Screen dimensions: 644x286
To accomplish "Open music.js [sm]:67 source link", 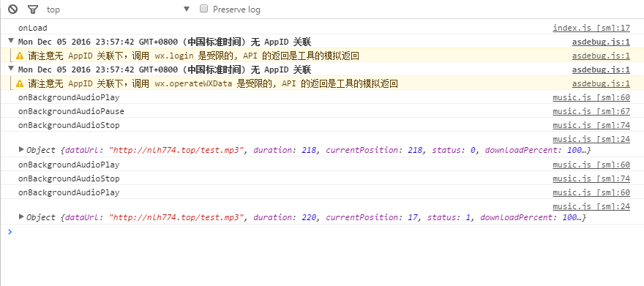I will tap(591, 111).
